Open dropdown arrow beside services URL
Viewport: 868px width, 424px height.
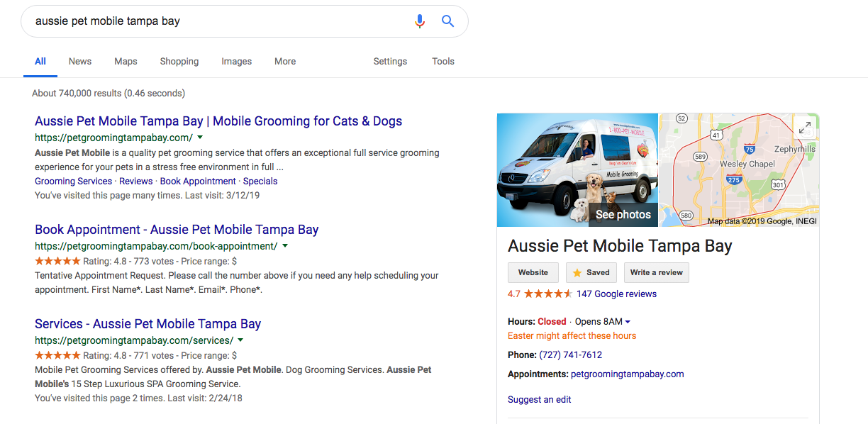241,340
